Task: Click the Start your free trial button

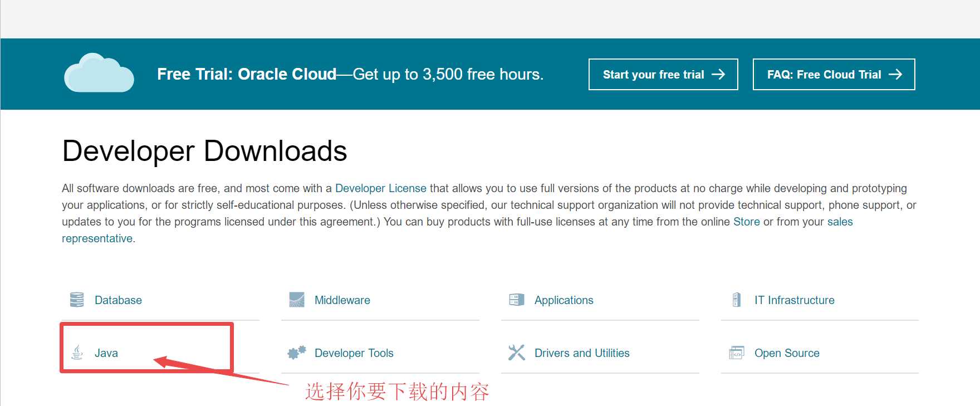Action: pyautogui.click(x=663, y=74)
